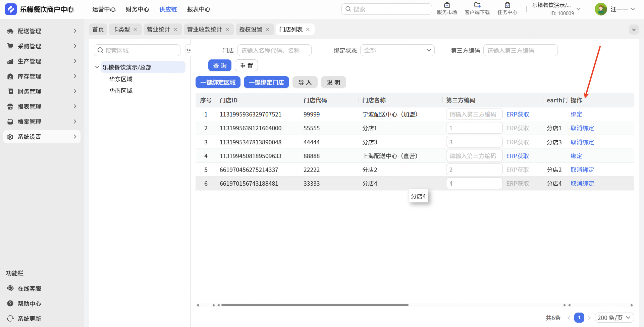The image size is (644, 327).
Task: Close the 卡类型 tab
Action: [x=135, y=30]
